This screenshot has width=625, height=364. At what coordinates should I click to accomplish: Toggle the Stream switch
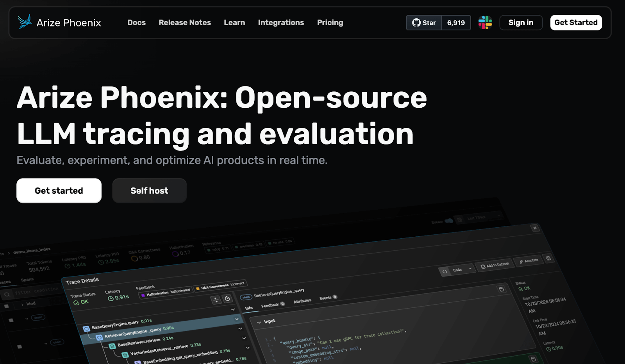pyautogui.click(x=449, y=221)
